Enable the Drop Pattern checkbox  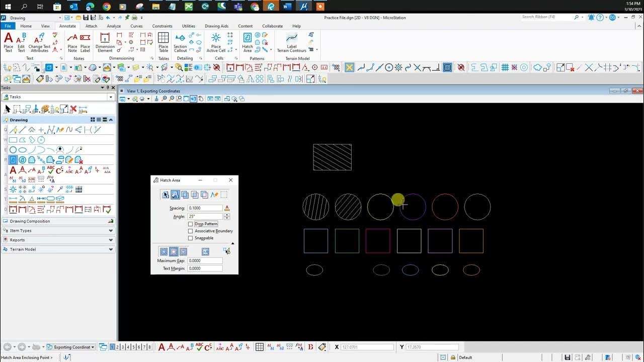click(191, 224)
